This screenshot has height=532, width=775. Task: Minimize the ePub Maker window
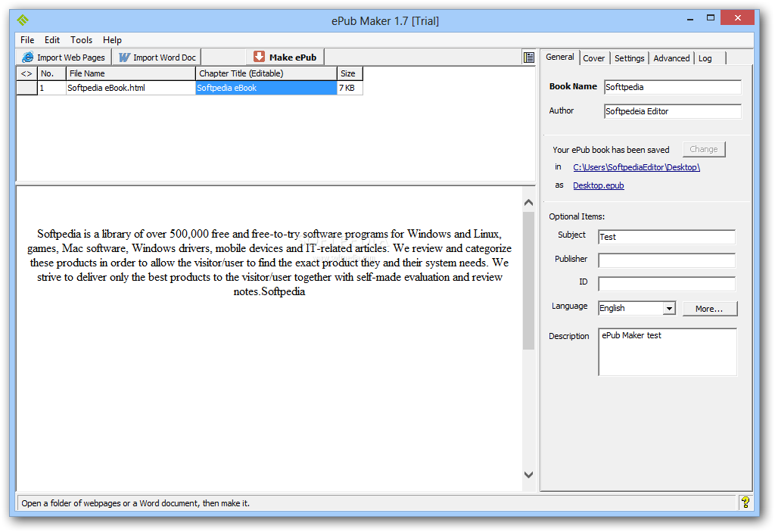690,19
